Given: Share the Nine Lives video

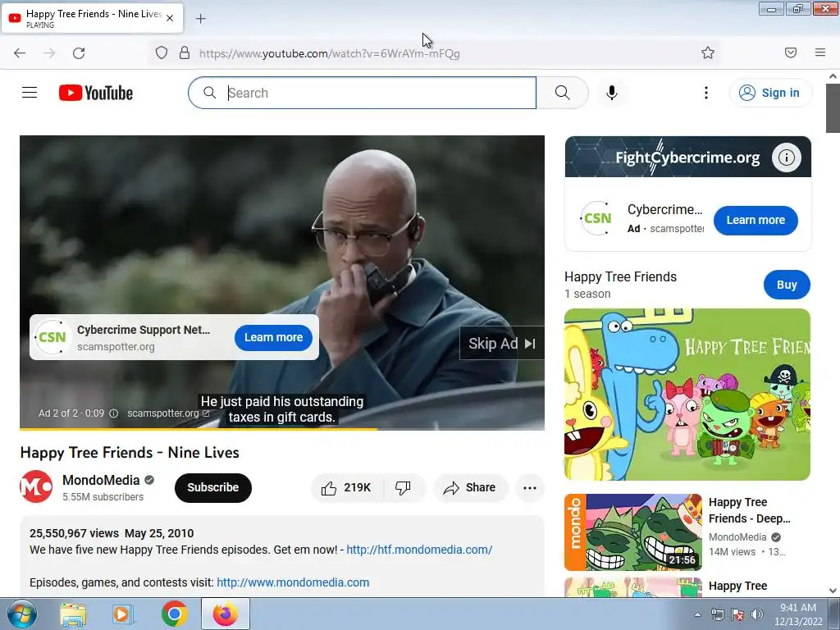Looking at the screenshot, I should click(470, 487).
